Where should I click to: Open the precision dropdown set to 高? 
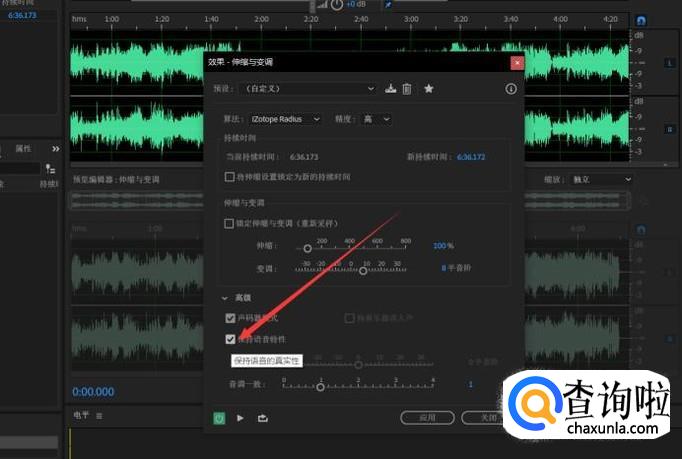point(376,119)
